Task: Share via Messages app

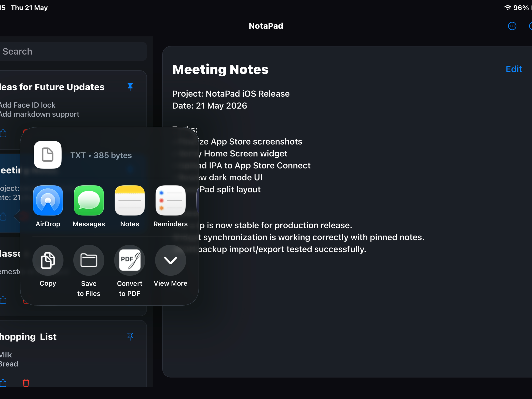Action: [89, 200]
